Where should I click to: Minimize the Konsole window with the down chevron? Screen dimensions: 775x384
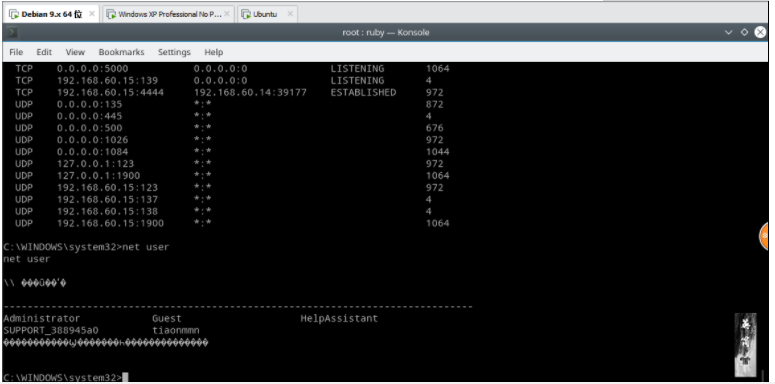[x=729, y=33]
